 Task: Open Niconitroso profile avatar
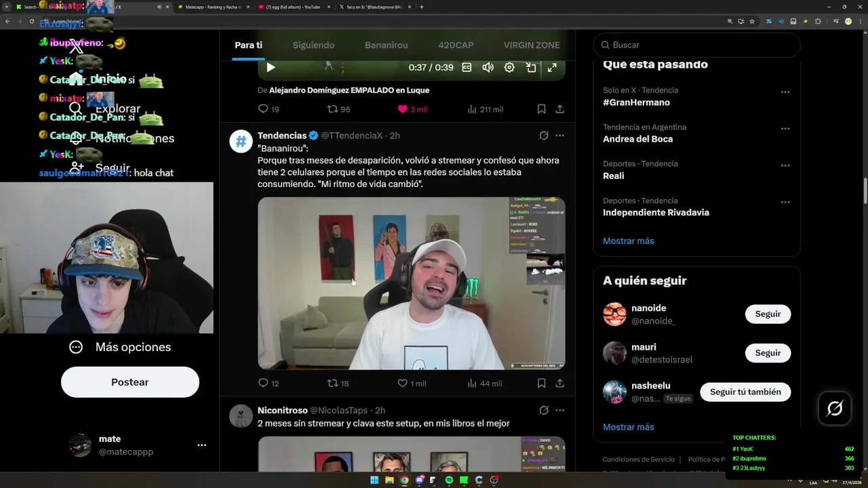pos(241,416)
